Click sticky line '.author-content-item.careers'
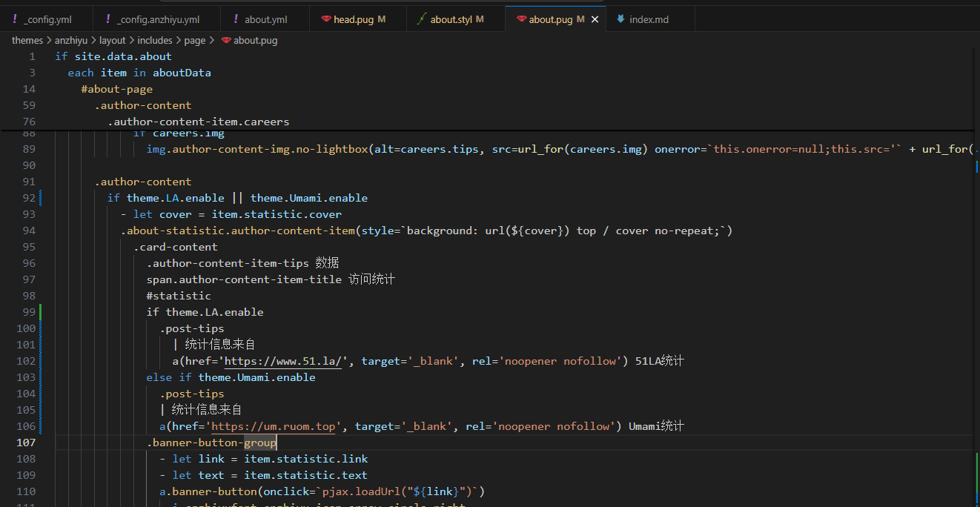The width and height of the screenshot is (980, 507). pos(198,122)
